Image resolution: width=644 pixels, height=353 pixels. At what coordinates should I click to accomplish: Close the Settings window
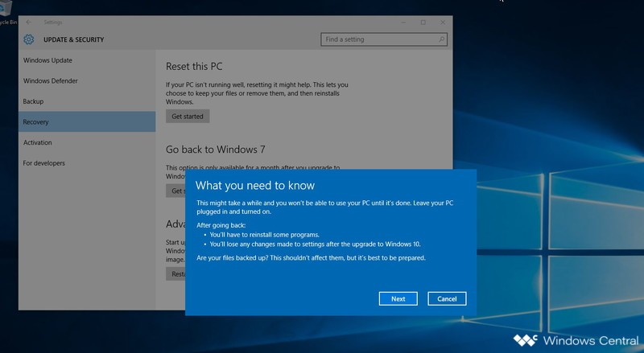pyautogui.click(x=442, y=23)
